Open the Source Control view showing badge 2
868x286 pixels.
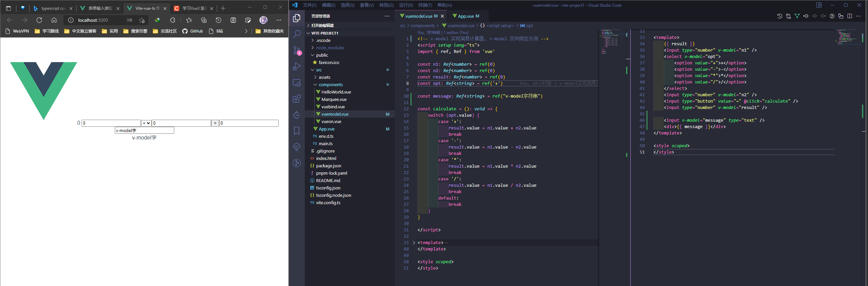pos(296,51)
